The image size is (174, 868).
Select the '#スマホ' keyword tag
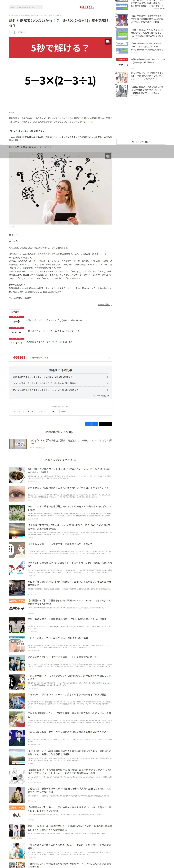(17, 411)
